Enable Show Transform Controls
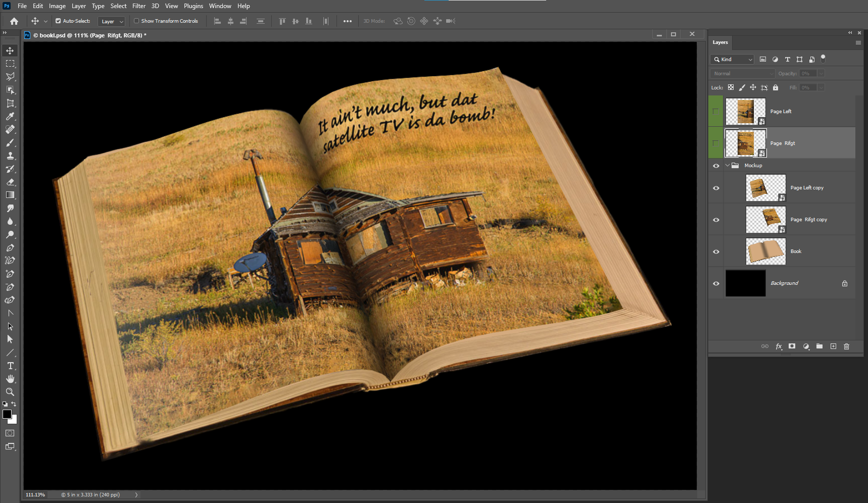The height and width of the screenshot is (503, 868). (136, 21)
